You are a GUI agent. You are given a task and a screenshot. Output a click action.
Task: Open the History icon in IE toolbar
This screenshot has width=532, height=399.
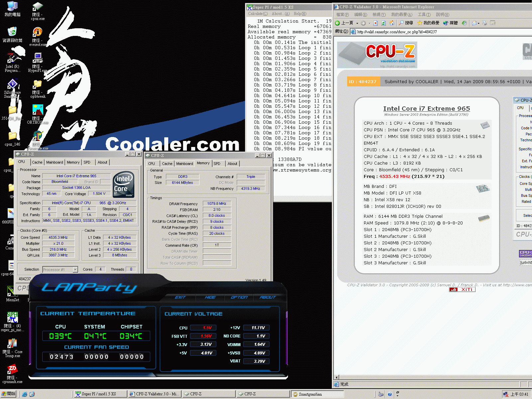click(x=464, y=23)
